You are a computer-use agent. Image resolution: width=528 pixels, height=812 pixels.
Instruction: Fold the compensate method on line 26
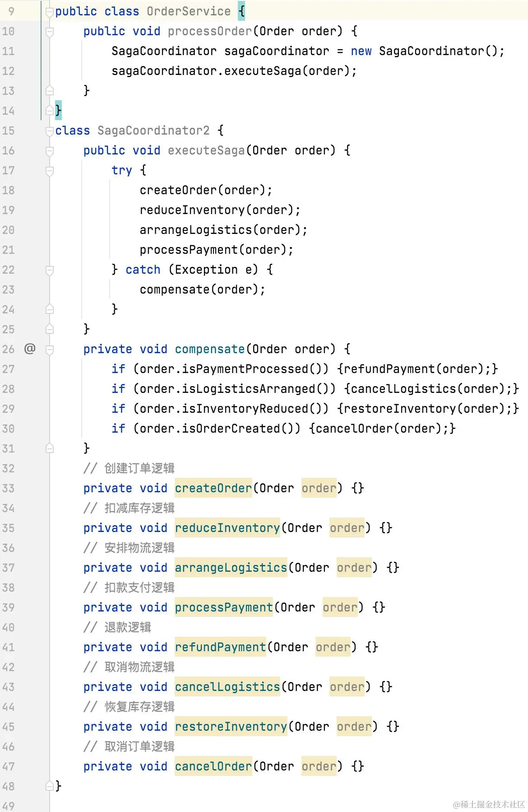click(50, 350)
